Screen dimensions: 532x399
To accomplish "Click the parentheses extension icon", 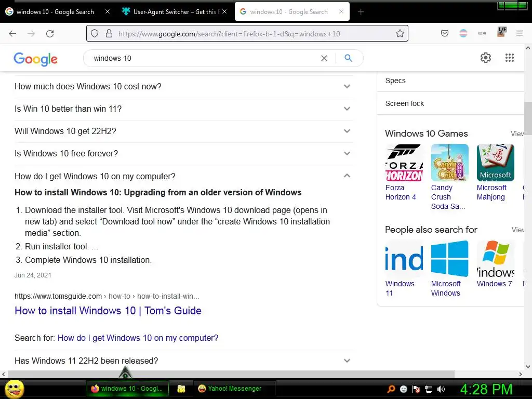I will [x=482, y=34].
